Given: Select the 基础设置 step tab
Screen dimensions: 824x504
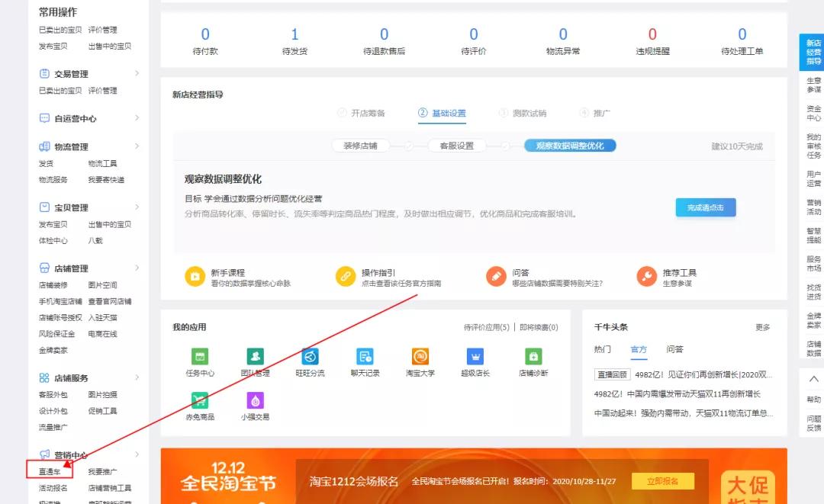Looking at the screenshot, I should pos(442,113).
